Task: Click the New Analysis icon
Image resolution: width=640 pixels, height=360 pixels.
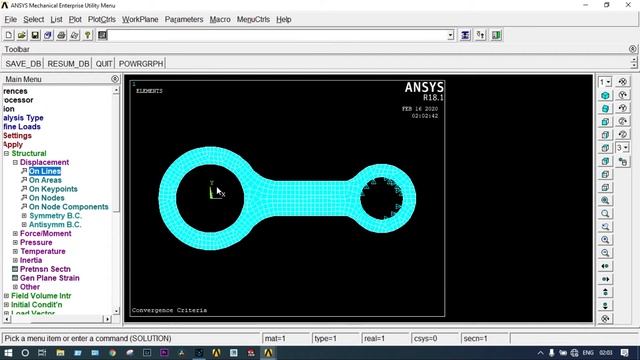Action: click(9, 35)
